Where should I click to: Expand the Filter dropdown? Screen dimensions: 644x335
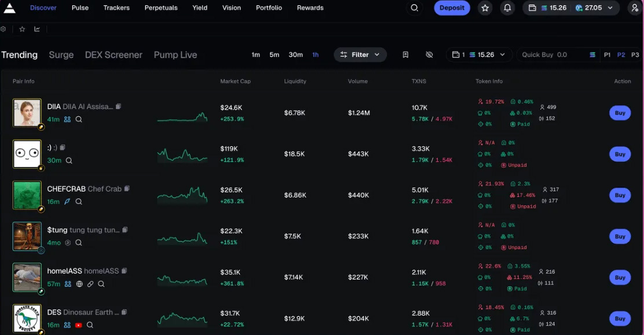[x=360, y=54]
